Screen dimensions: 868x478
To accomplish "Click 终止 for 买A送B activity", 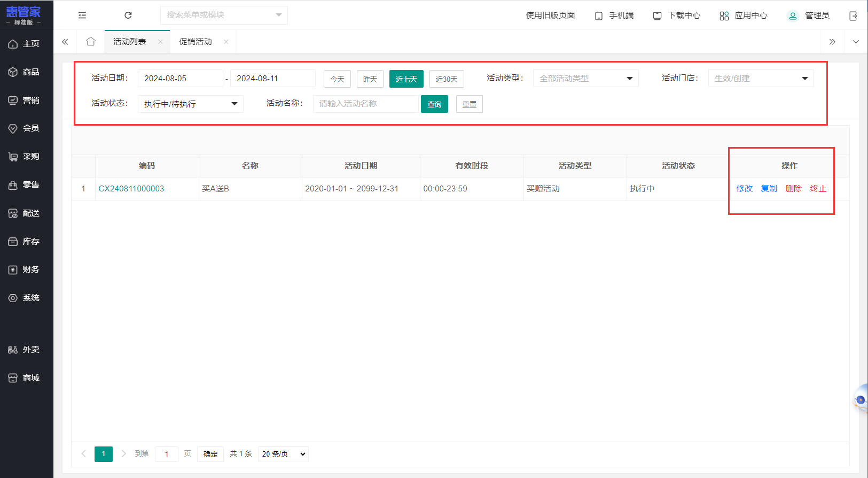I will tap(818, 189).
